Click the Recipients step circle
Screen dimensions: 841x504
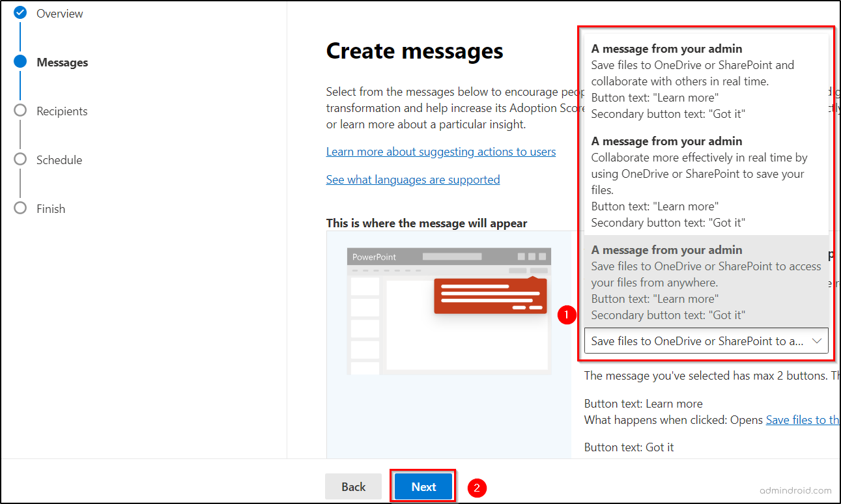tap(20, 111)
